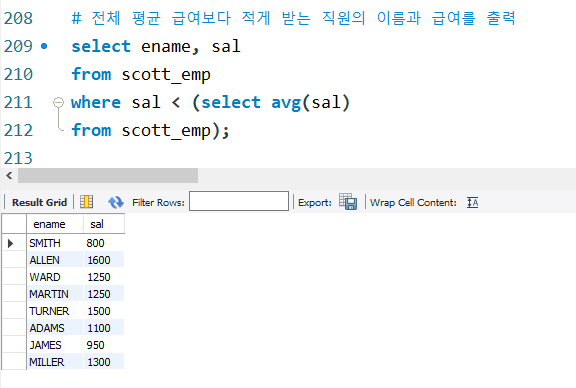The width and height of the screenshot is (576, 388).
Task: Select the MILLER cell
Action: (x=55, y=362)
